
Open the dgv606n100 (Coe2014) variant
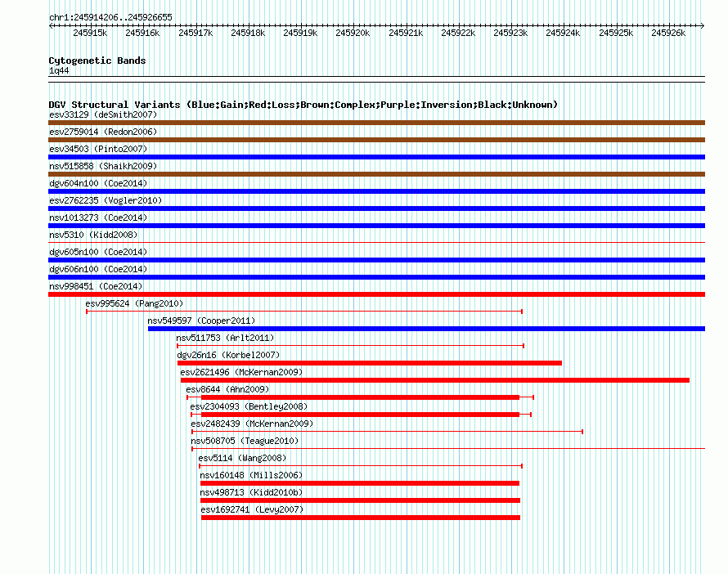(x=98, y=269)
